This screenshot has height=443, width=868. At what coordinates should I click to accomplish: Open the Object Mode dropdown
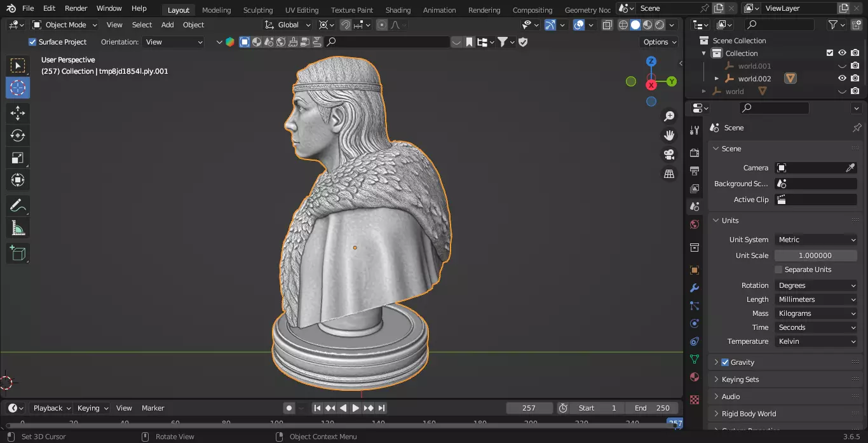coord(65,25)
